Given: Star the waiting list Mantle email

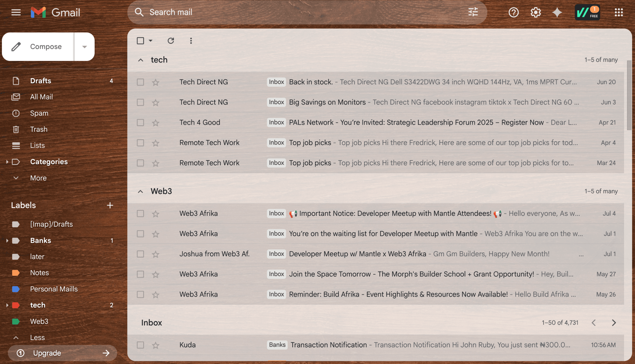Looking at the screenshot, I should tap(156, 234).
